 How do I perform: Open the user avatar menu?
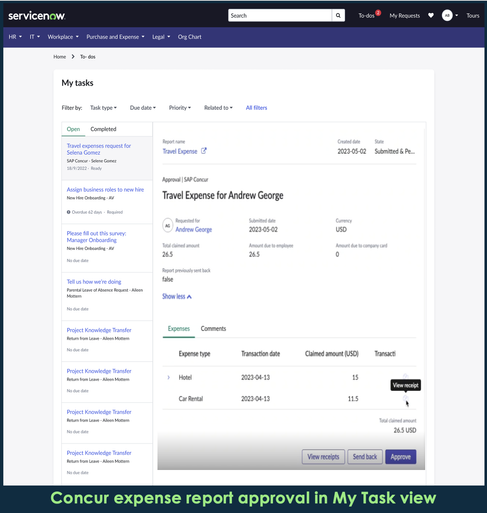click(x=447, y=15)
